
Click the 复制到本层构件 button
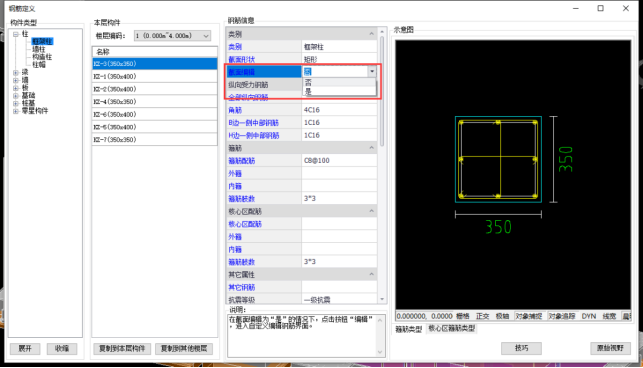click(122, 349)
